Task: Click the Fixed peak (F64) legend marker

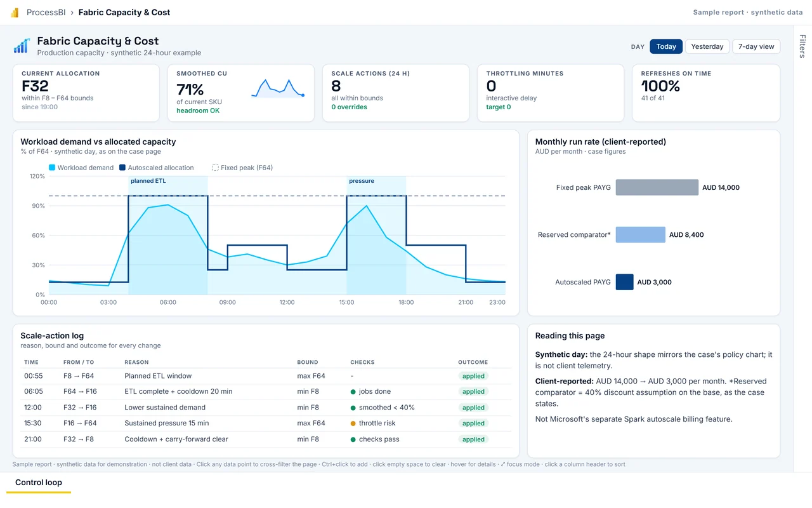Action: (x=215, y=168)
